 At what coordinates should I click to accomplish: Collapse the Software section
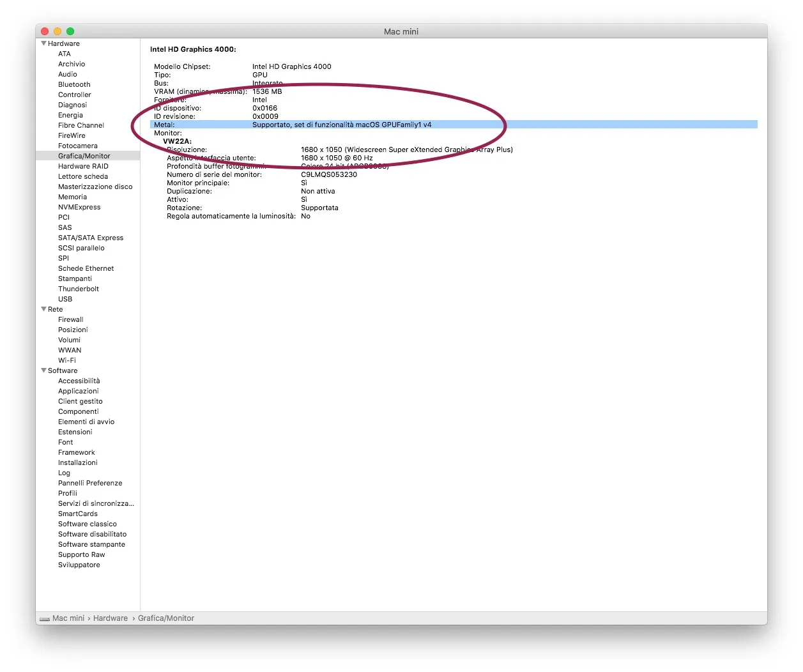[x=43, y=370]
